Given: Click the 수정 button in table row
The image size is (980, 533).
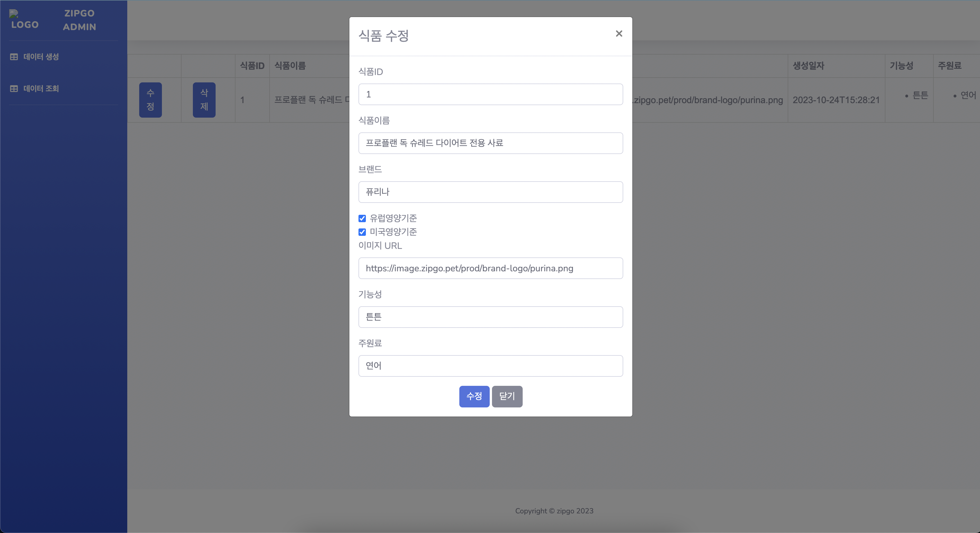Looking at the screenshot, I should pyautogui.click(x=150, y=100).
